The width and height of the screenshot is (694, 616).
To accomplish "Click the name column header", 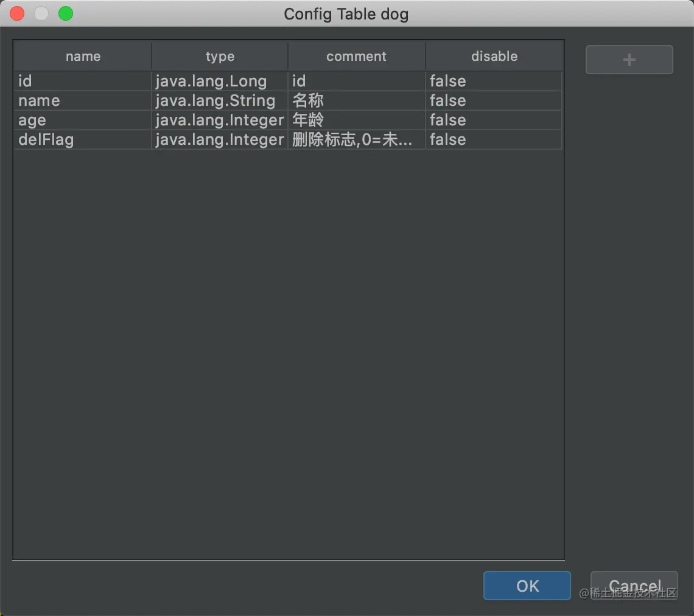I will [83, 56].
